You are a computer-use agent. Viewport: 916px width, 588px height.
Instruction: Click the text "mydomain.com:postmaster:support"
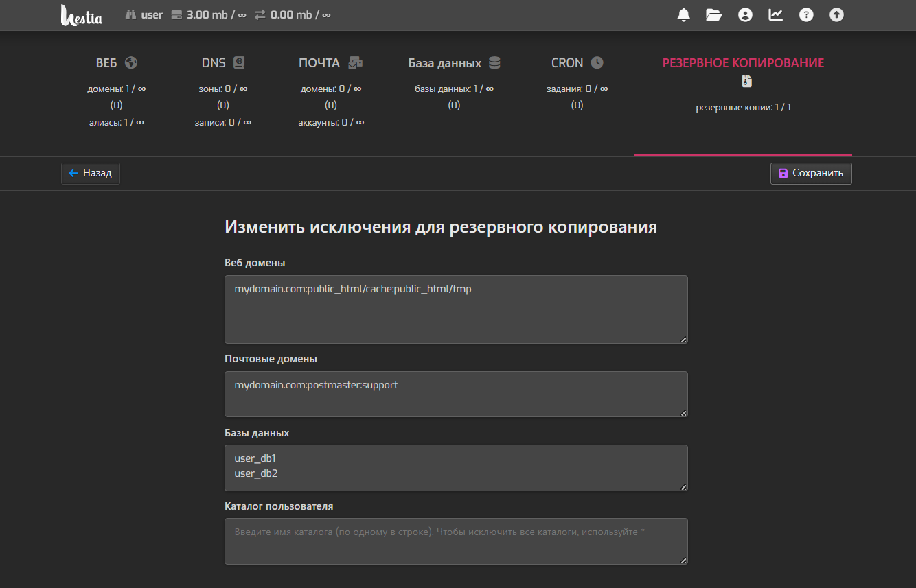click(x=316, y=385)
